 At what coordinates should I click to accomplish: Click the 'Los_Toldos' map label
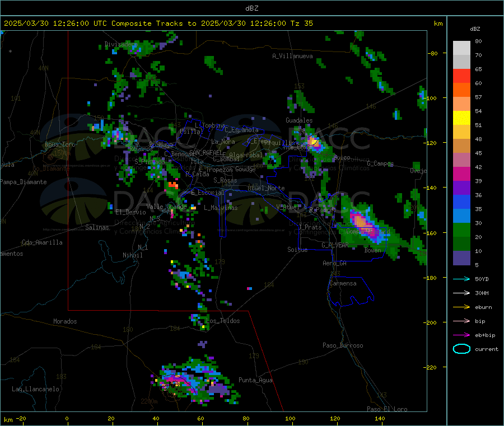(223, 321)
